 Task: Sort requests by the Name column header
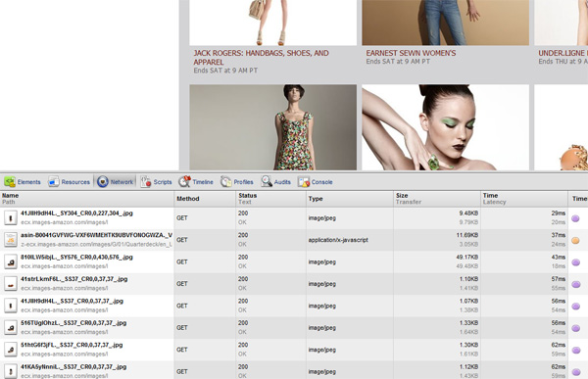click(x=87, y=199)
